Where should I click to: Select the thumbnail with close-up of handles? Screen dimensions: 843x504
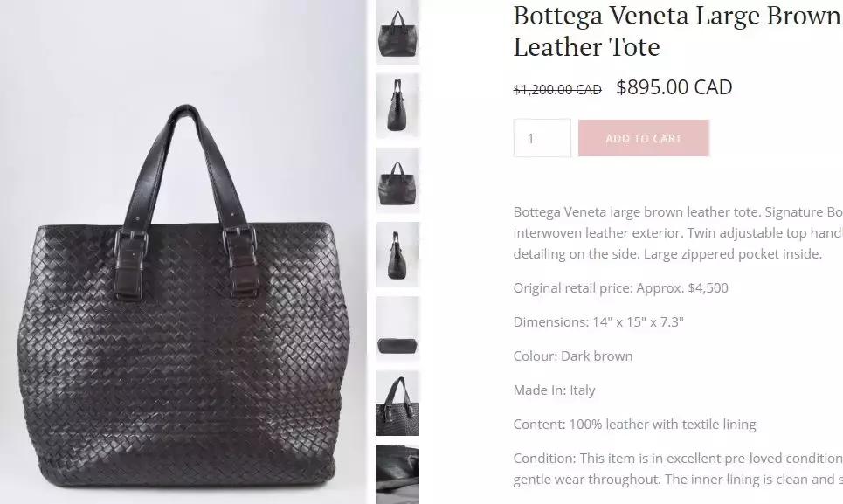397,403
